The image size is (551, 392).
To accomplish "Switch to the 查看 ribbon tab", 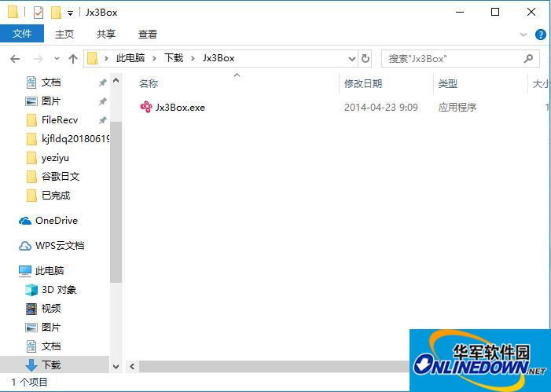I will point(147,34).
